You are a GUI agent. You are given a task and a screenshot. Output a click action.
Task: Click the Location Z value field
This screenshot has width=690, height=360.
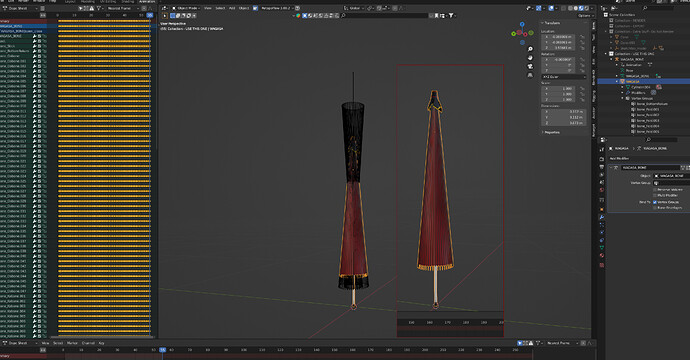[x=558, y=48]
